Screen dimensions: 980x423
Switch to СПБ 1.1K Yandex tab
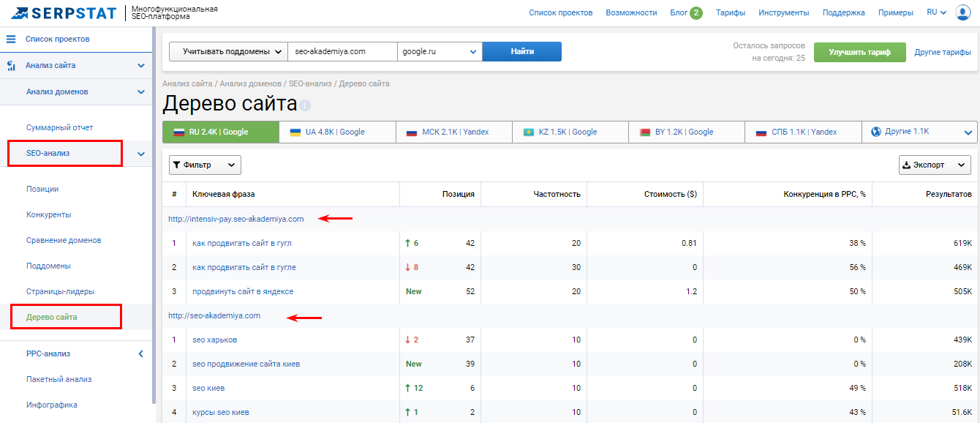click(x=804, y=132)
